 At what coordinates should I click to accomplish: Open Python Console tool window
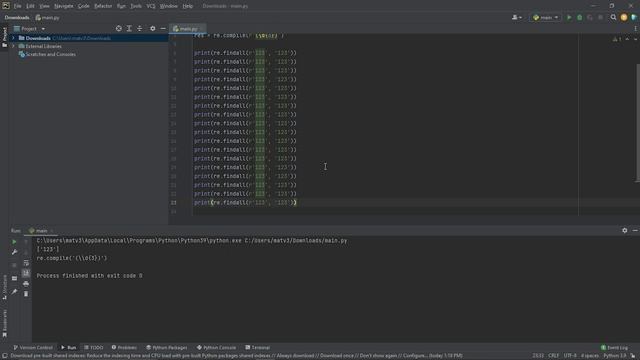click(216, 348)
